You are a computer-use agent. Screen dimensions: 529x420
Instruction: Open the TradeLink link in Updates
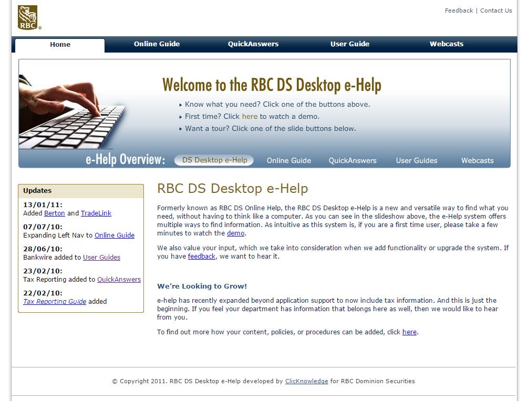click(x=96, y=213)
